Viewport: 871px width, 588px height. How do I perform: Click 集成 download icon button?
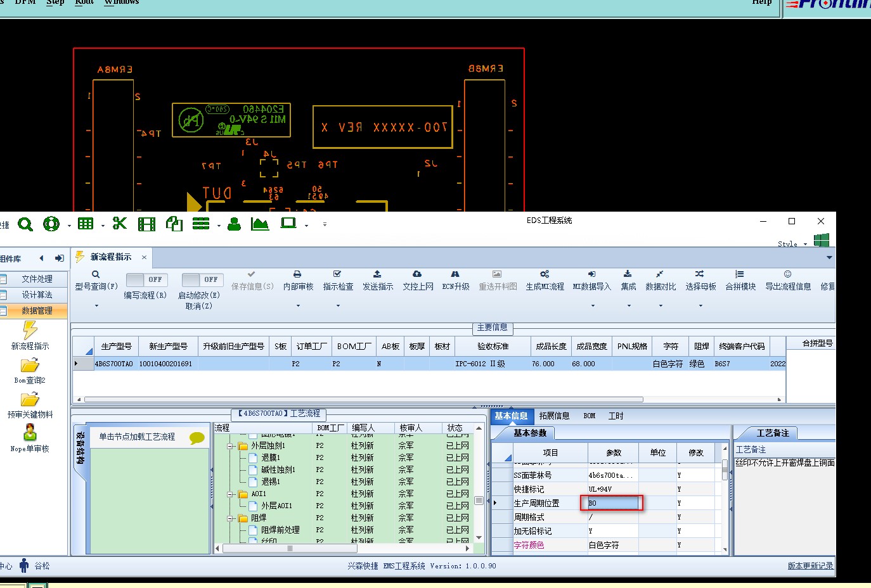point(628,281)
